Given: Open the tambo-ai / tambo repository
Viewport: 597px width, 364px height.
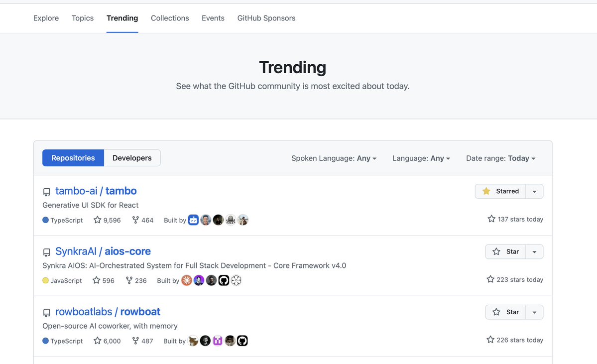Looking at the screenshot, I should point(96,191).
